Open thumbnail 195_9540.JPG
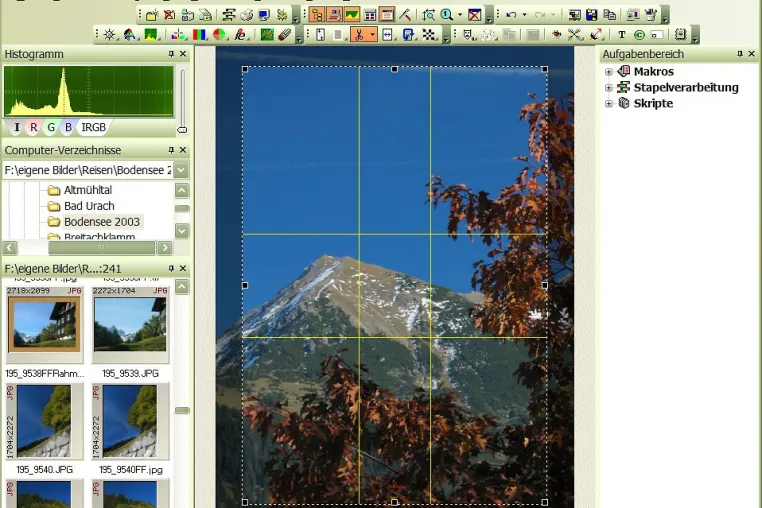The width and height of the screenshot is (762, 508). (45, 421)
